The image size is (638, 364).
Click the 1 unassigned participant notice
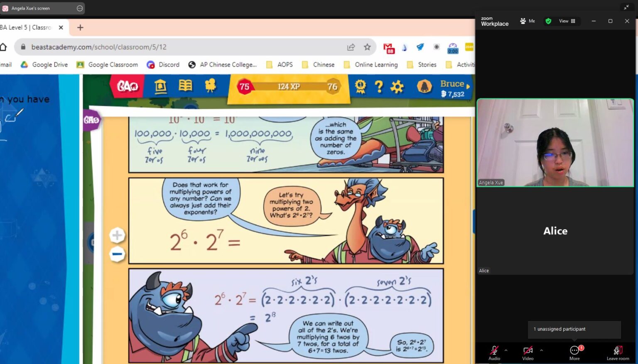coord(574,330)
